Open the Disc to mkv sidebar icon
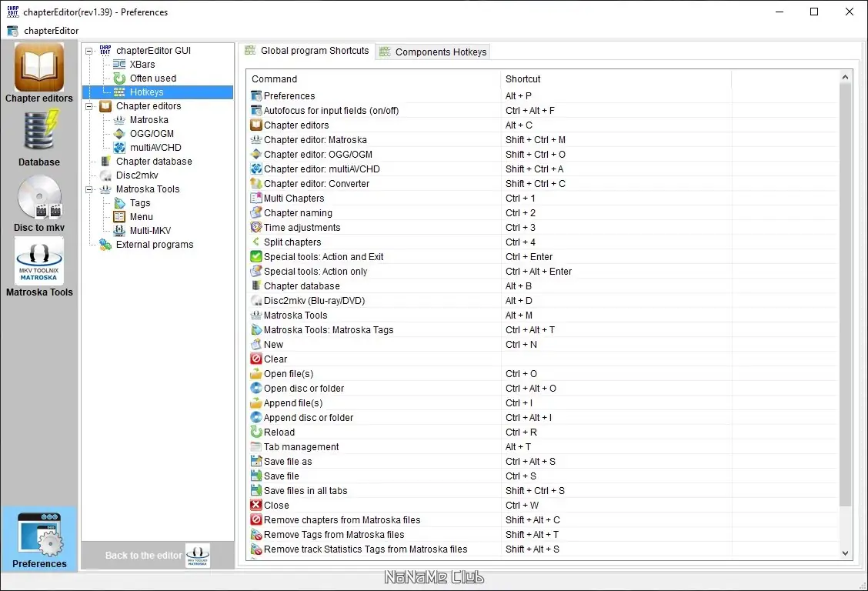Viewport: 868px width, 591px height. coord(38,197)
